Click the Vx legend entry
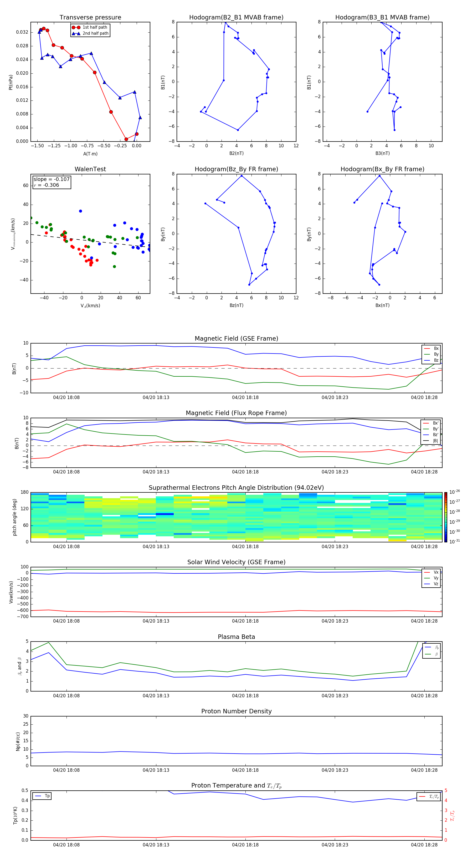473x868 pixels. [431, 572]
